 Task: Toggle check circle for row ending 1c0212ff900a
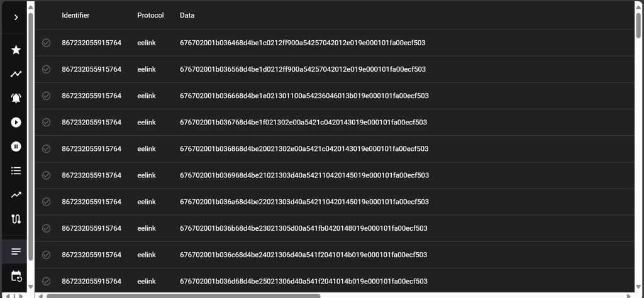click(x=46, y=43)
